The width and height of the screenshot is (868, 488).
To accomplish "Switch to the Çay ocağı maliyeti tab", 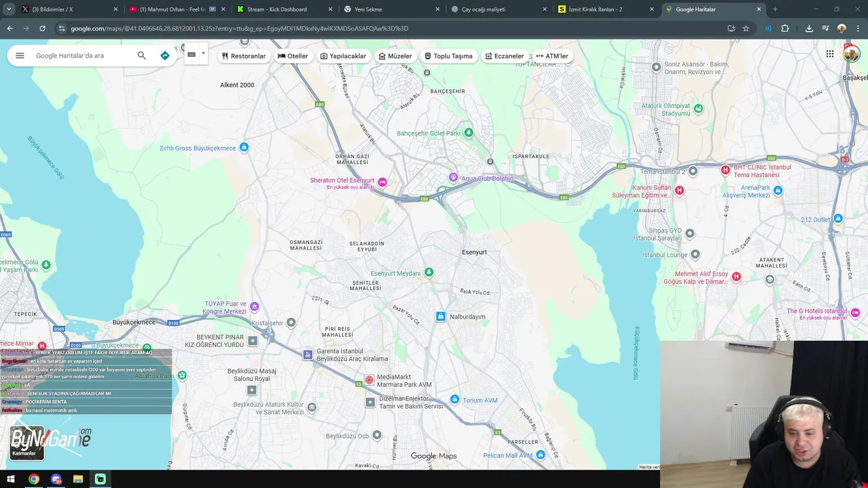I will (x=499, y=9).
